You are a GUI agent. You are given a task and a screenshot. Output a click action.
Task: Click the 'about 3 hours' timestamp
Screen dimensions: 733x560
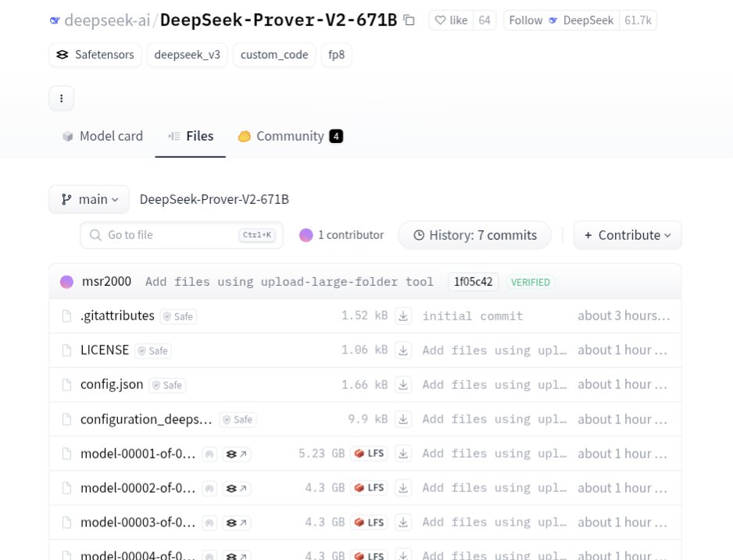[624, 316]
